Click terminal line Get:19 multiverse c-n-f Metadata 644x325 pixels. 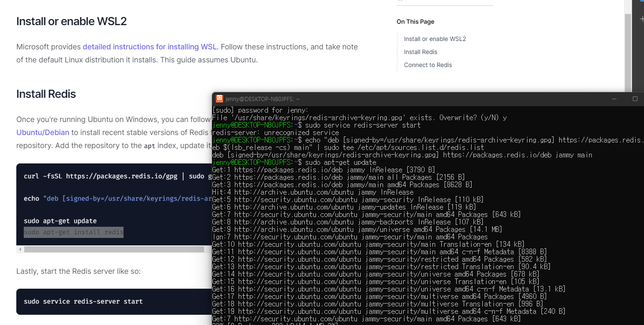[389, 311]
